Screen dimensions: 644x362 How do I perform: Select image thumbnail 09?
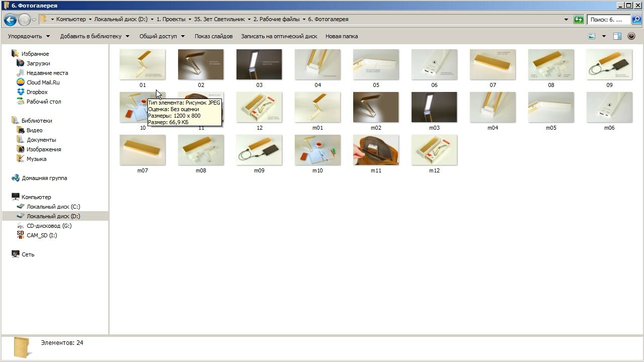(x=609, y=64)
